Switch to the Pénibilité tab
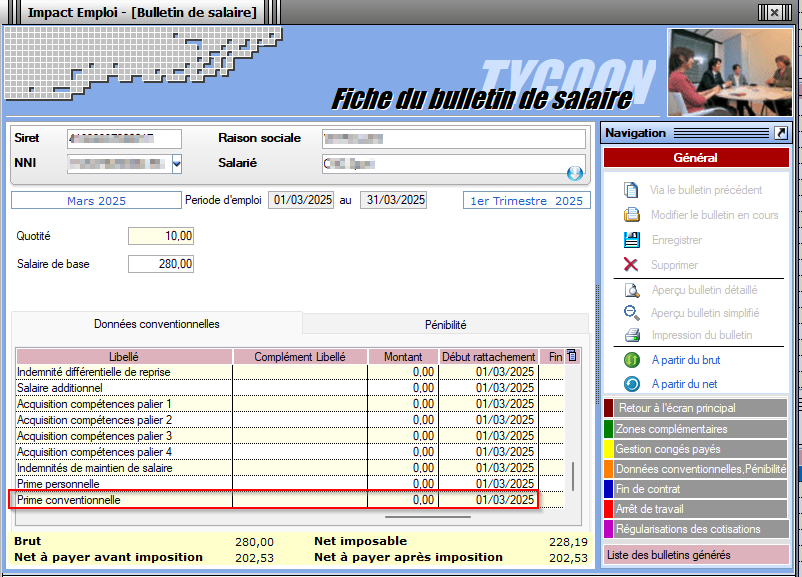Screen dimensions: 802x577 click(x=446, y=324)
